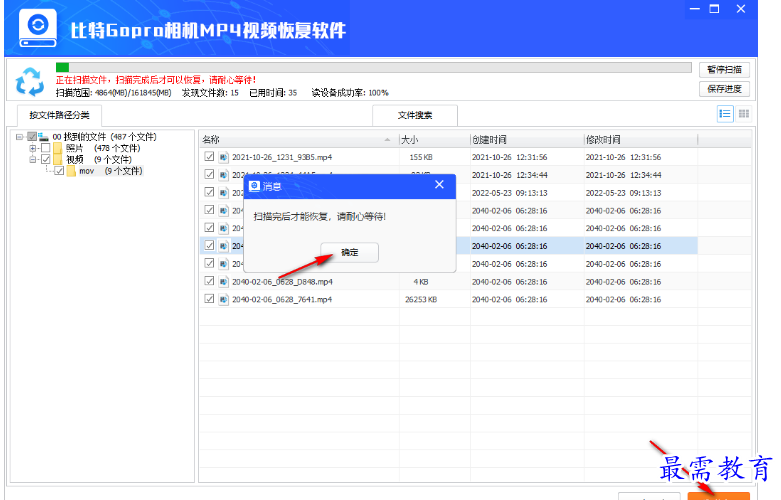Open the 文件搜索 tab
The width and height of the screenshot is (781, 500).
pos(415,115)
